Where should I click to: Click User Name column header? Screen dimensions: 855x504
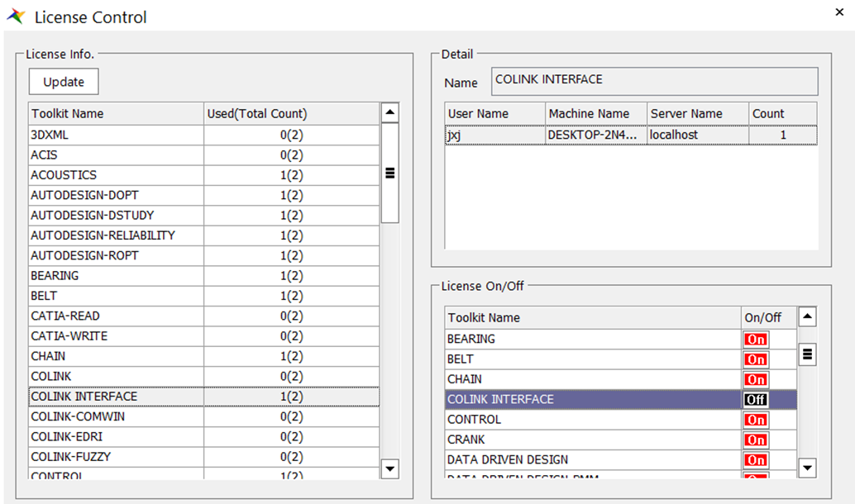(x=495, y=114)
